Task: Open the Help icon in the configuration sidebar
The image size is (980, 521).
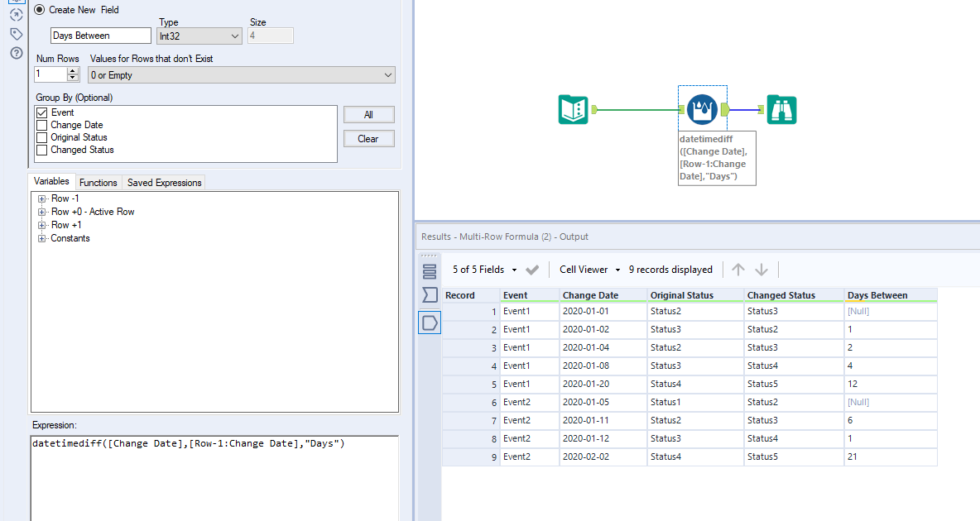Action: [14, 53]
